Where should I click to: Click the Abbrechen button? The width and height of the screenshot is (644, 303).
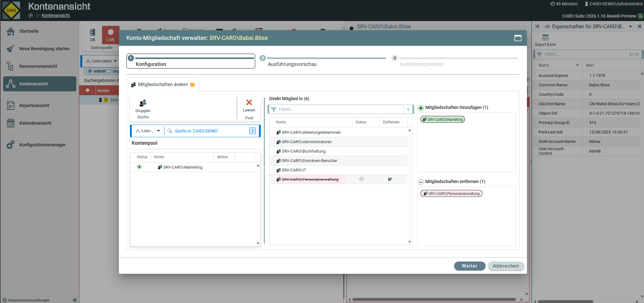506,266
